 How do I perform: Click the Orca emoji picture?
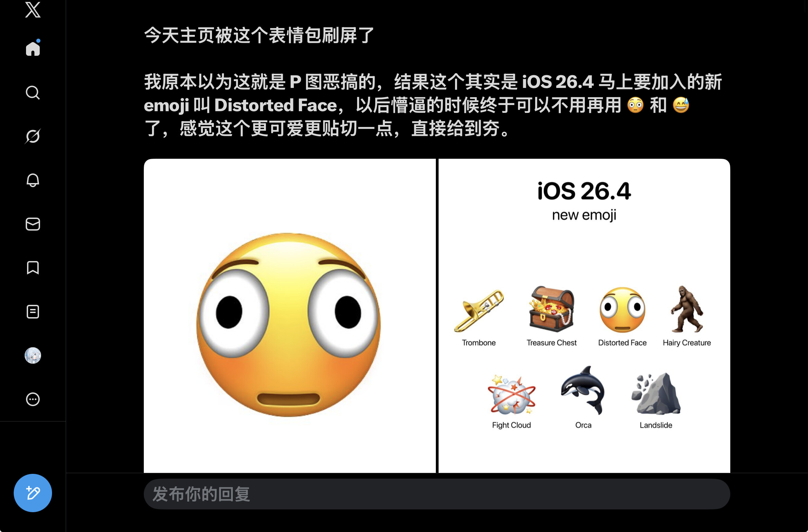point(583,390)
